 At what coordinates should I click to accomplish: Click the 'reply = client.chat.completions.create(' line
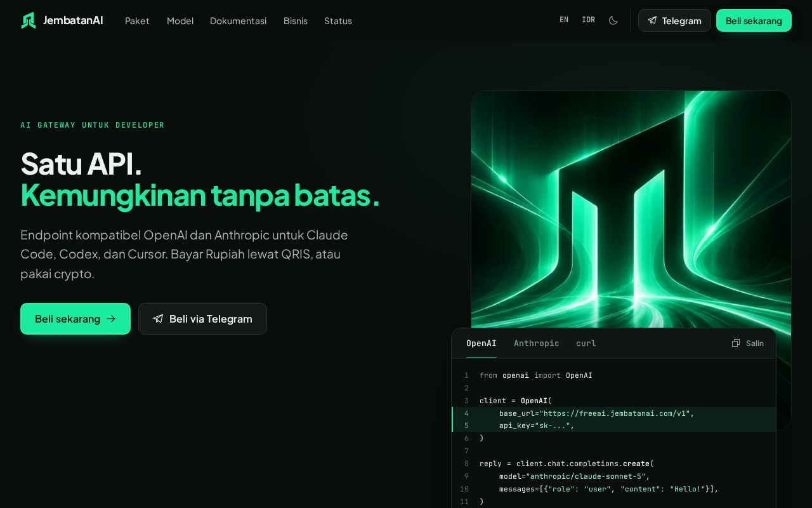(566, 464)
